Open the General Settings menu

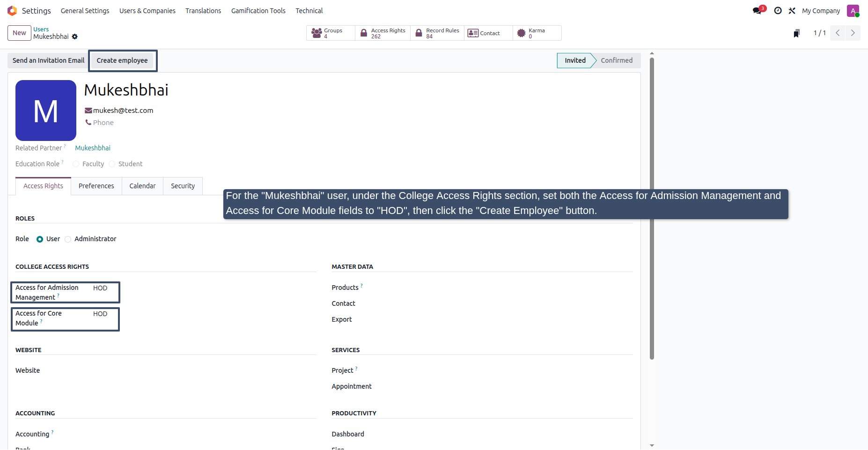(x=85, y=11)
